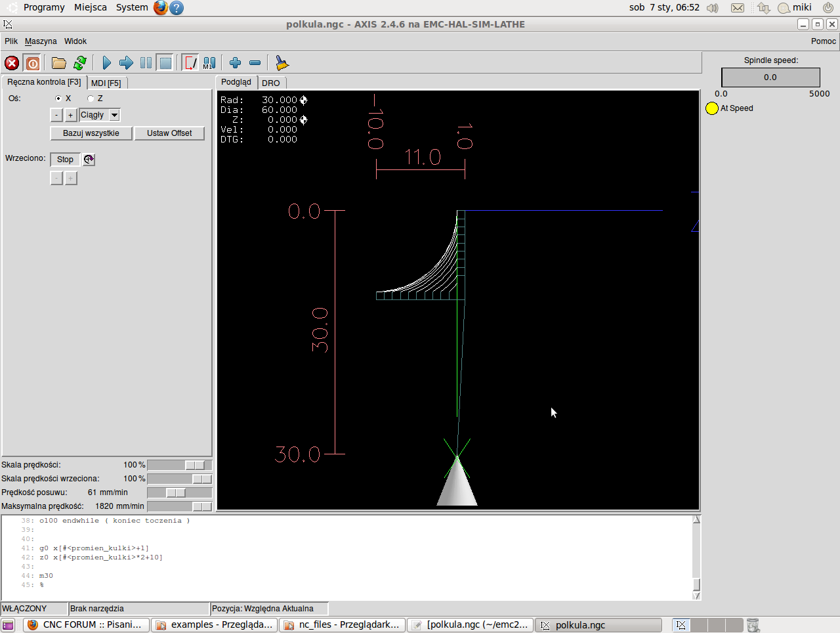Switch to the Podgląd tab
840x633 pixels.
pyautogui.click(x=236, y=82)
